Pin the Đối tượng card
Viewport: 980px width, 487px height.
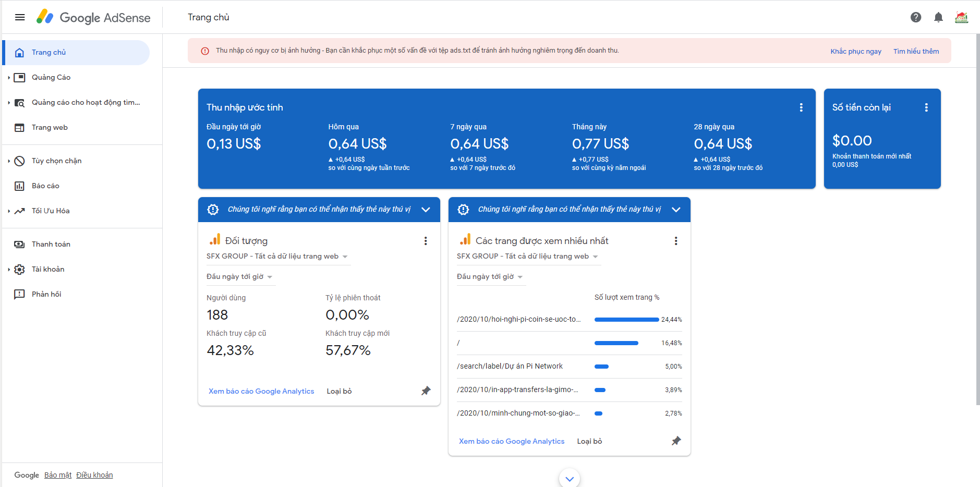click(x=426, y=391)
